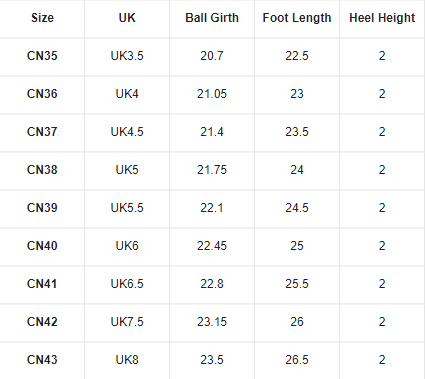The image size is (425, 379).
Task: Select the CN41 size cell
Action: [x=42, y=284]
